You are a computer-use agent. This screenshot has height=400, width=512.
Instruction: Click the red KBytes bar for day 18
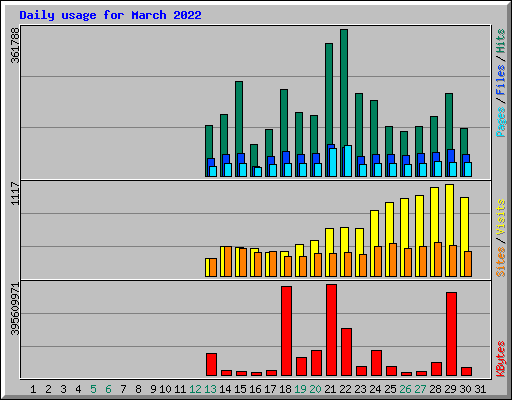pos(286,331)
